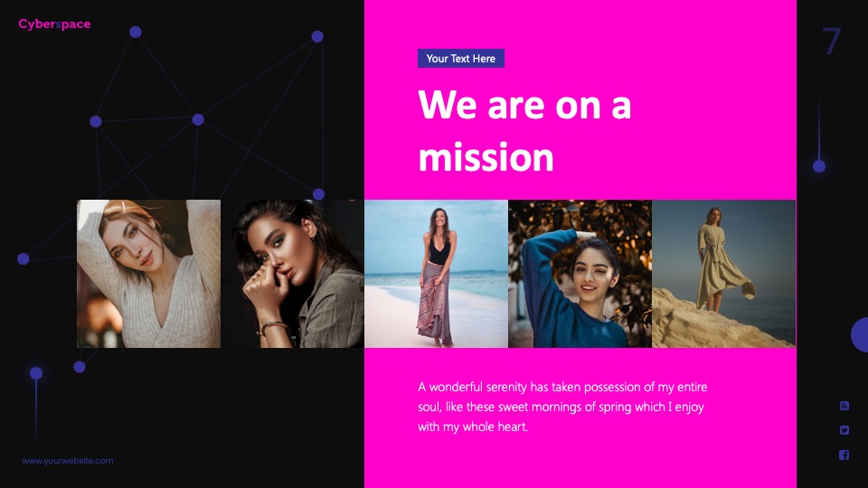Click the slide number 7
This screenshot has height=488, width=868.
pos(832,42)
